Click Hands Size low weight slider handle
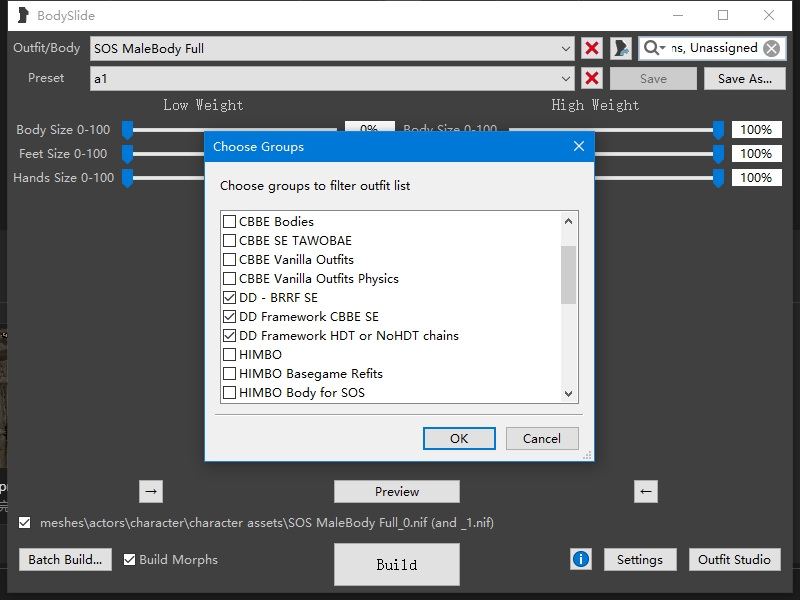This screenshot has width=800, height=600. [x=128, y=179]
